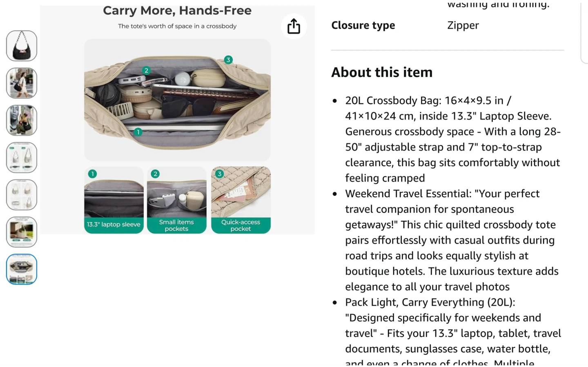This screenshot has height=367, width=588.
Task: Click the Small items pockets feature tile
Action: (x=177, y=200)
